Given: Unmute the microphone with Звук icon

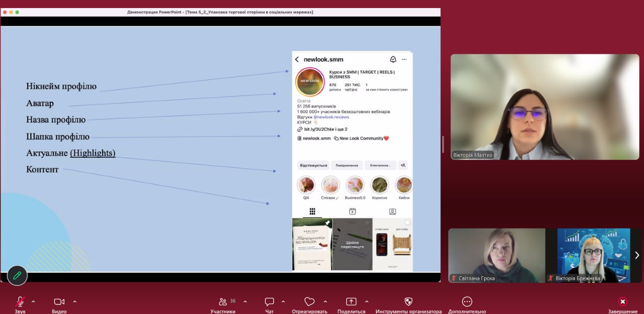Looking at the screenshot, I should click(20, 301).
